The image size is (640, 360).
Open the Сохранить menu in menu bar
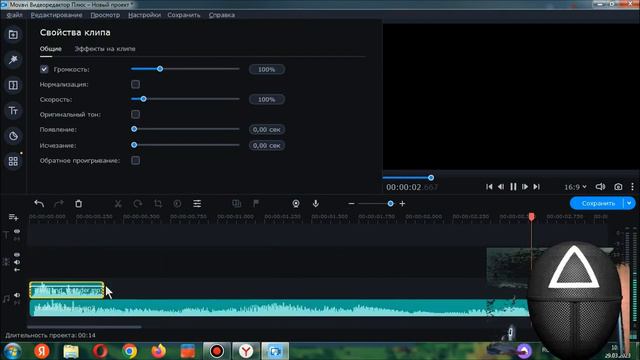tap(184, 15)
